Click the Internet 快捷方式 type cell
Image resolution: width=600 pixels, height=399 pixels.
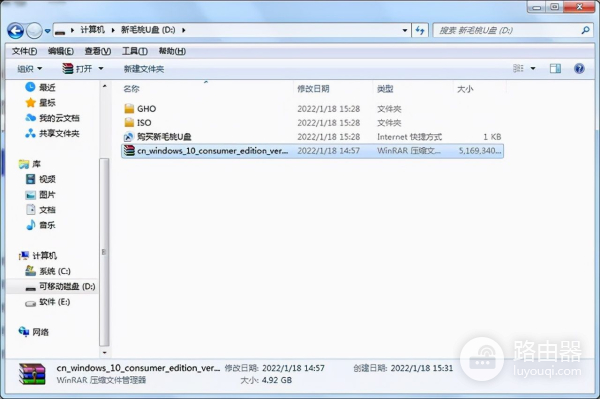pyautogui.click(x=409, y=137)
